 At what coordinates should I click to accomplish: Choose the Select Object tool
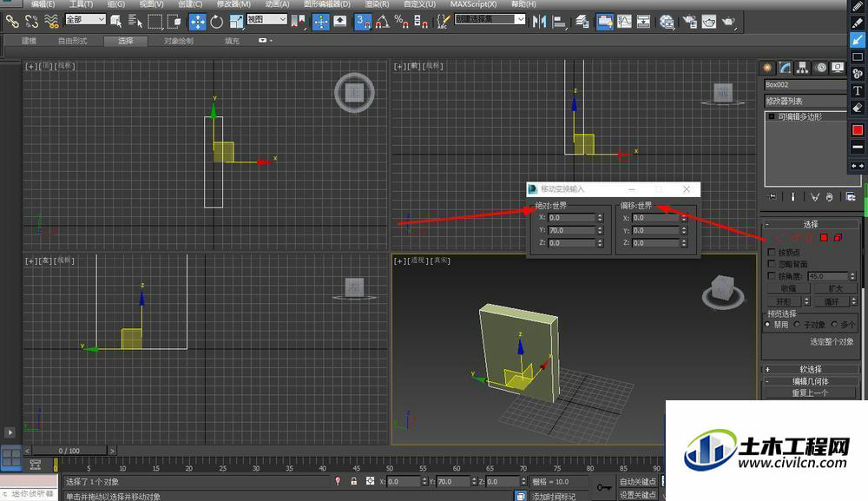[x=116, y=22]
